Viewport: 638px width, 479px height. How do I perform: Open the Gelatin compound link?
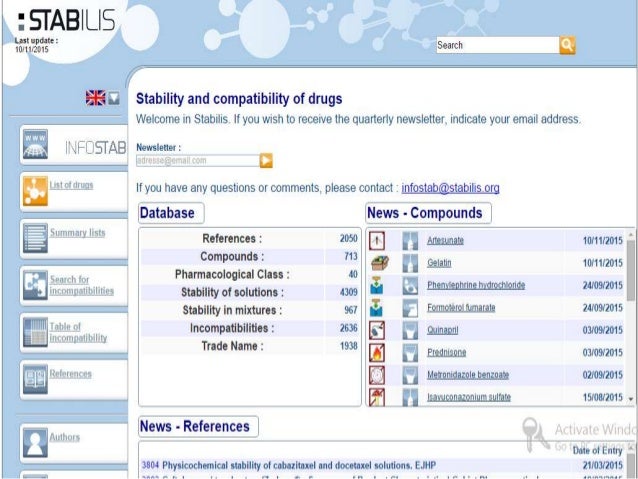coord(439,263)
